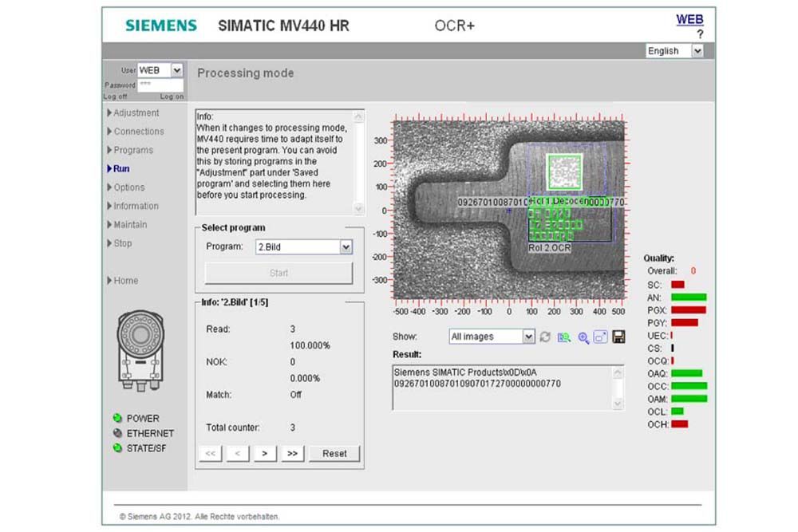Click the red PGX quality bar
This screenshot has width=798, height=532.
tap(688, 309)
